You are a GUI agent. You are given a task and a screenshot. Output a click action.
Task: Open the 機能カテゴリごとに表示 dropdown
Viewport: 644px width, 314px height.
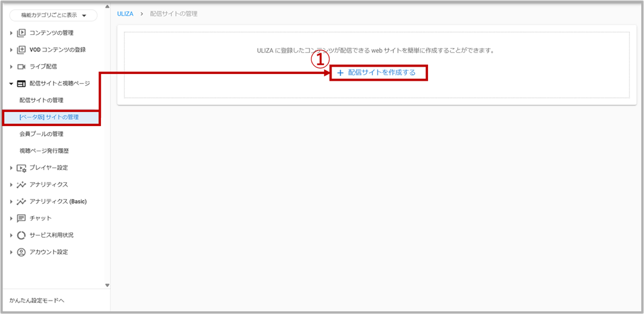[x=53, y=16]
